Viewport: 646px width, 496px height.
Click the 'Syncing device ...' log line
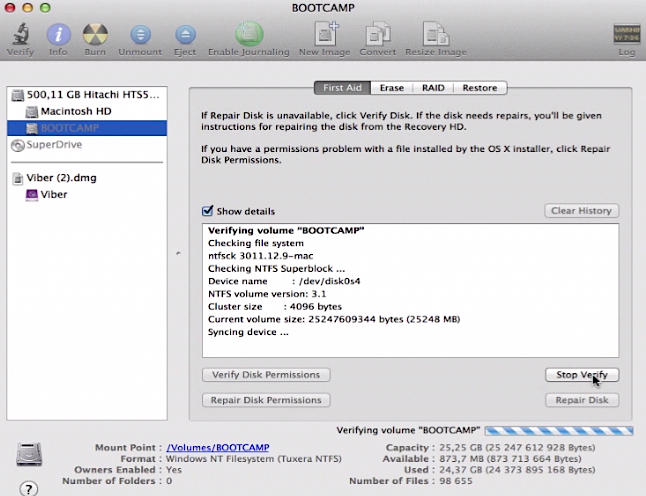click(248, 332)
